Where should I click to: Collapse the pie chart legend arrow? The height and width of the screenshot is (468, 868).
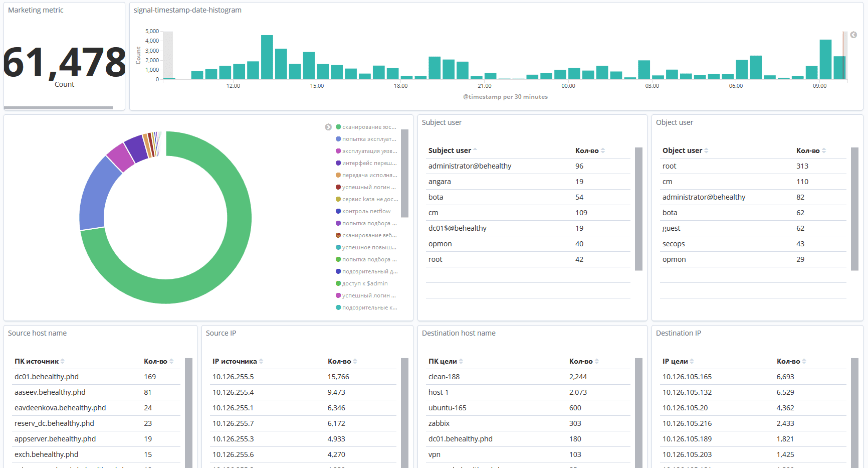tap(328, 127)
